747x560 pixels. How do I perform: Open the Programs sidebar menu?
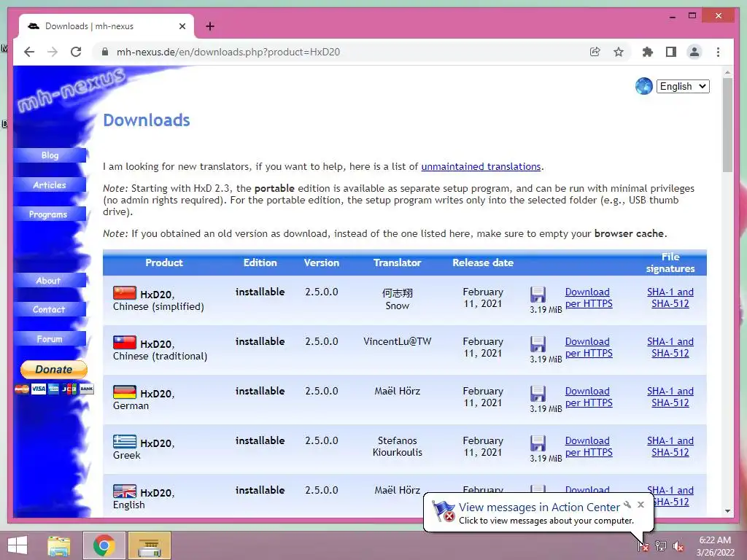50,214
